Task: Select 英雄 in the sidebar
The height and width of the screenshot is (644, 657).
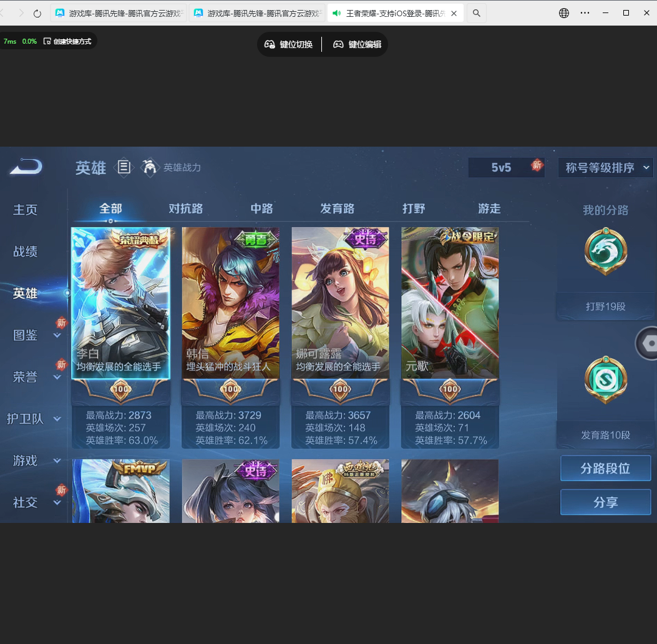Action: tap(25, 293)
